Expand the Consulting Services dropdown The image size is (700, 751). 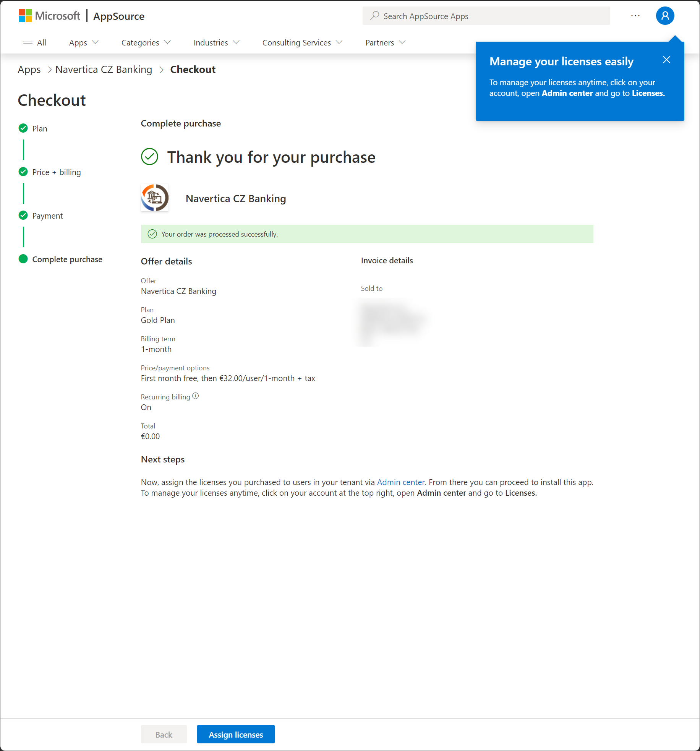302,42
